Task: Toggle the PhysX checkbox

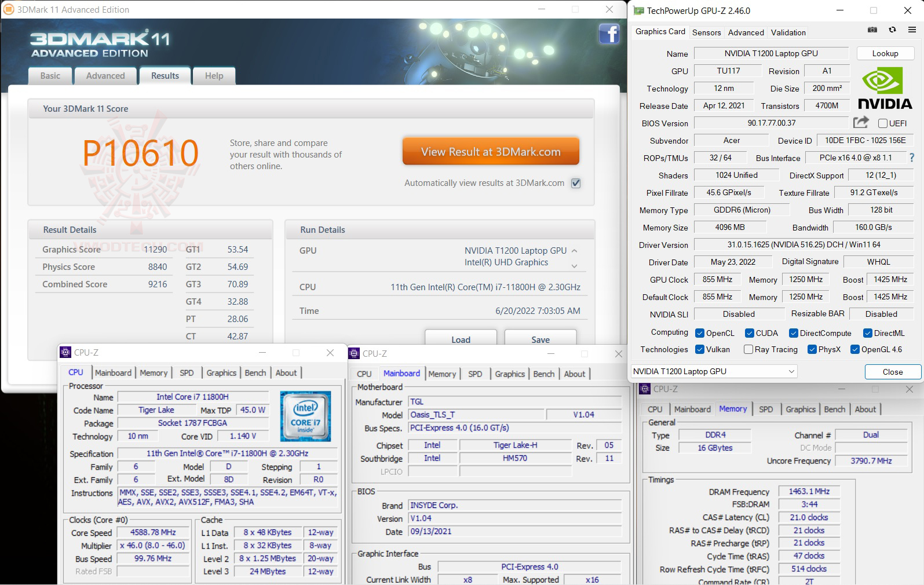Action: click(x=812, y=349)
